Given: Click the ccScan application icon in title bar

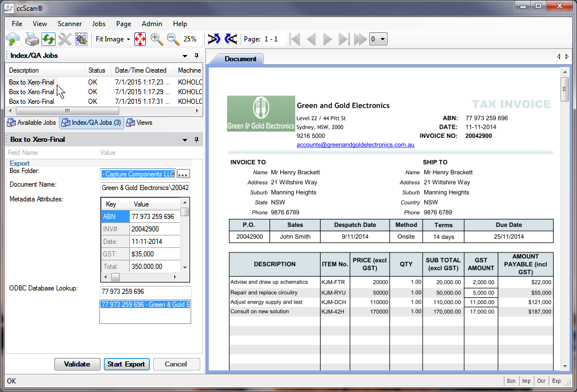Looking at the screenshot, I should pos(9,7).
